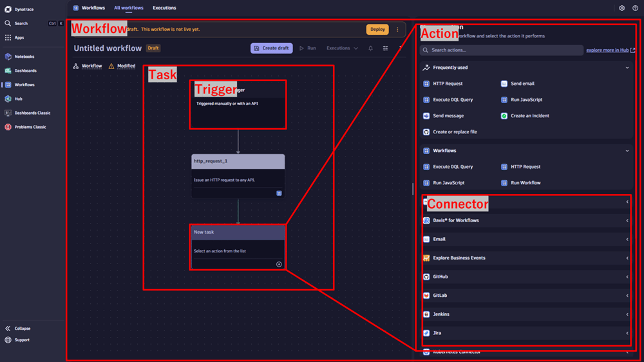The image size is (644, 362).
Task: Collapse the Frequently used section
Action: (x=627, y=68)
